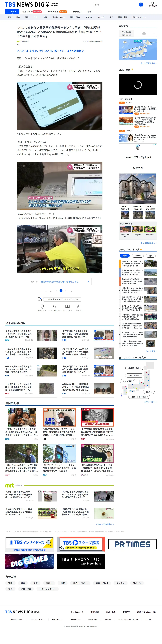Open the エンタメ category in sub navigation
Screen dimensions: 162x644
pos(89,17)
